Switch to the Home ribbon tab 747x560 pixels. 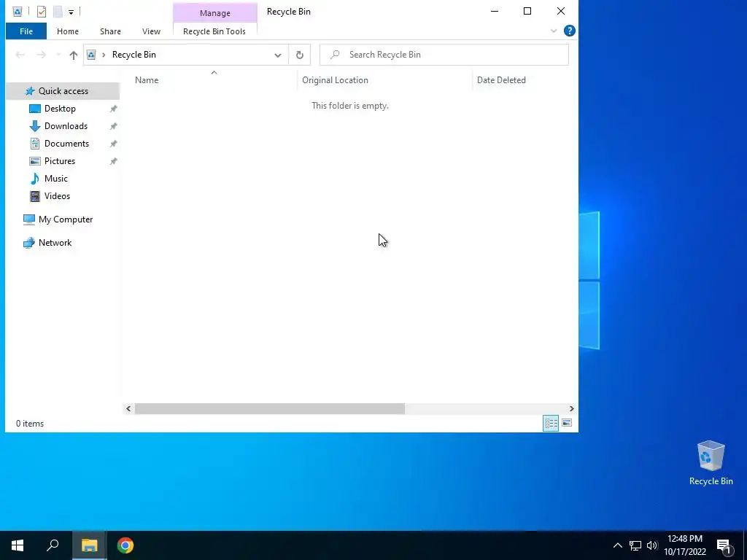click(68, 31)
